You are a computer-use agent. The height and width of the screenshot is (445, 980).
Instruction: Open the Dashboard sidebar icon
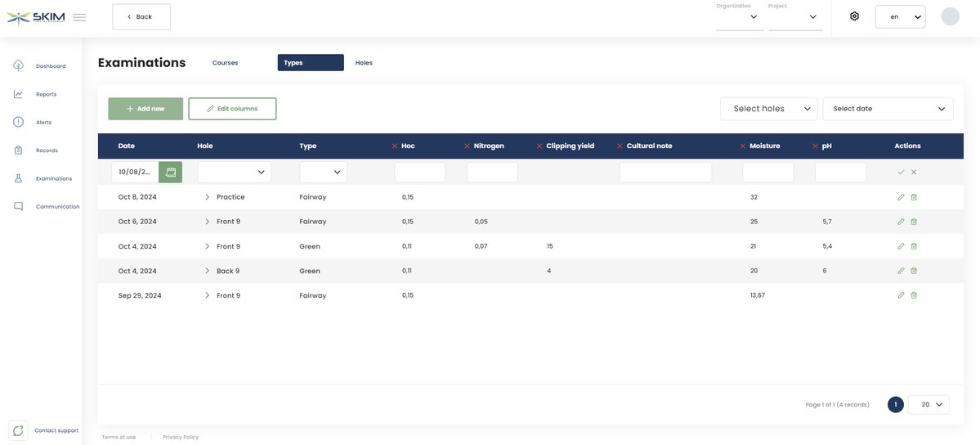coord(18,65)
